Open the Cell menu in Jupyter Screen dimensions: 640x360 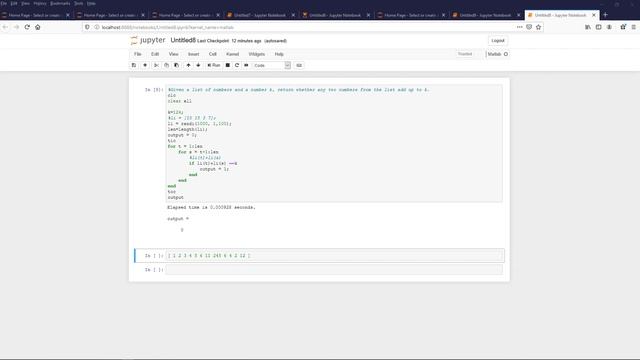[x=213, y=54]
